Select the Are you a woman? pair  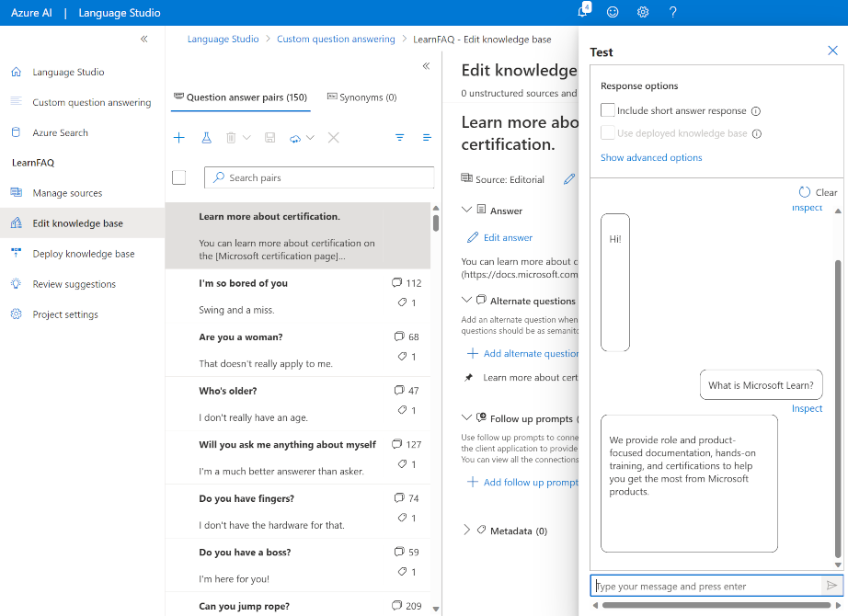298,350
